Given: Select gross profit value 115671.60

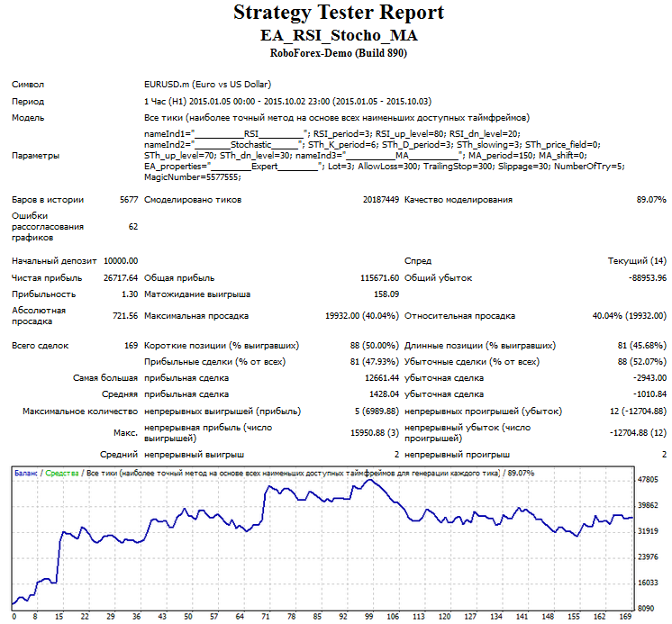Looking at the screenshot, I should 380,278.
